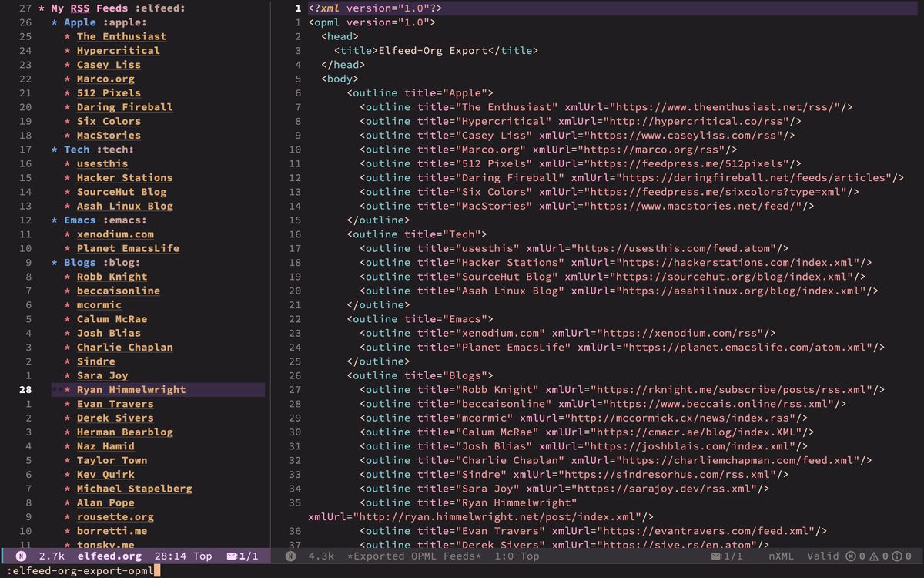The height and width of the screenshot is (578, 924).
Task: Click the outline title="Blogs" XML line
Action: click(x=420, y=375)
